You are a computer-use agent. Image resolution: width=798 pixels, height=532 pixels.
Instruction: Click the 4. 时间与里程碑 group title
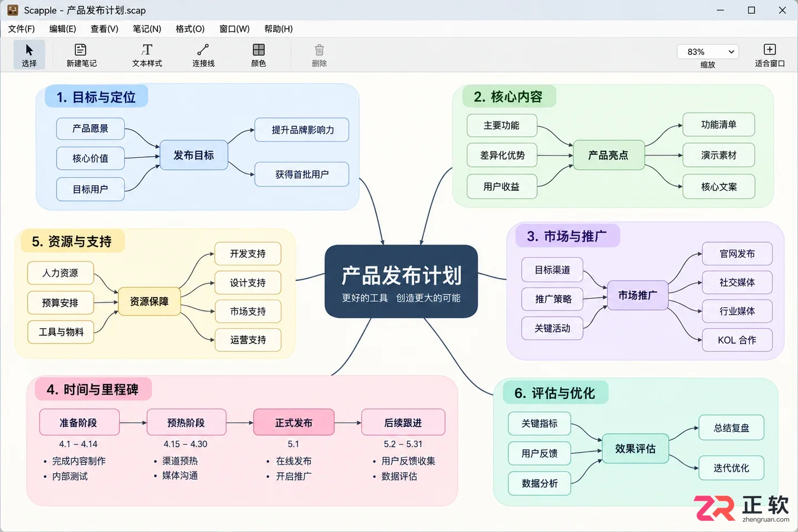tap(93, 390)
